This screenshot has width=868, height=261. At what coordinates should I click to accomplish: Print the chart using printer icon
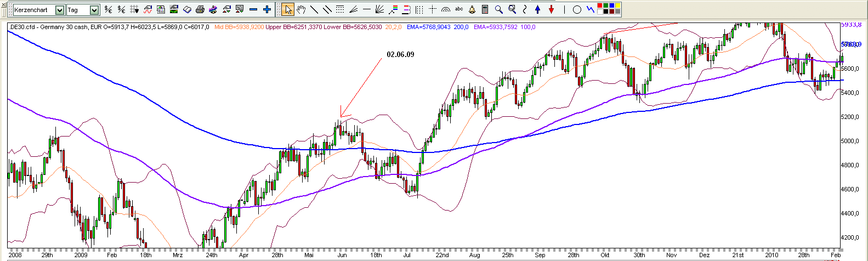coord(200,9)
